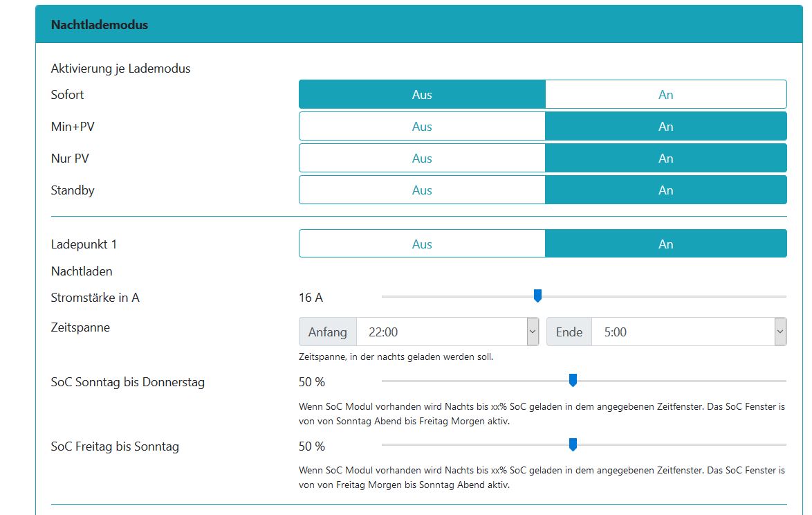Click the Ende dropdown arrow

pos(780,332)
